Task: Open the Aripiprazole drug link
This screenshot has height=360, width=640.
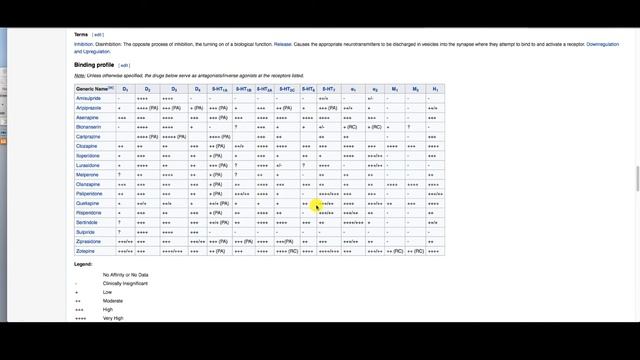Action: pos(88,108)
